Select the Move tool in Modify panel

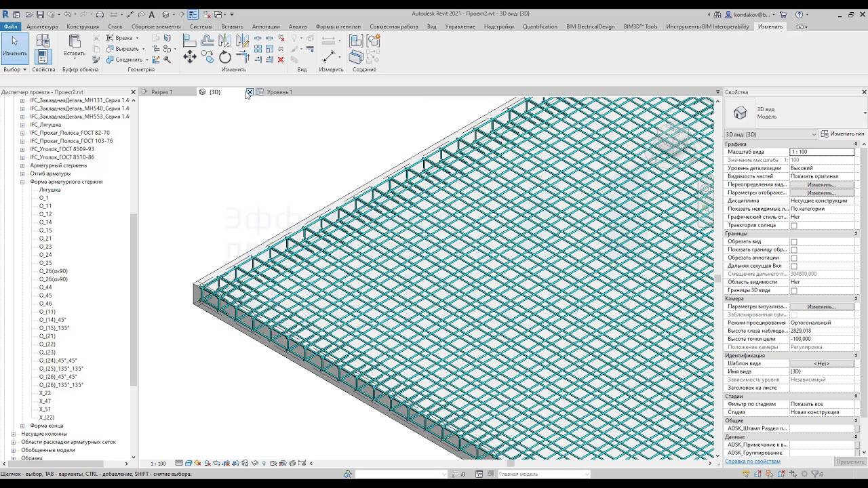pos(190,58)
